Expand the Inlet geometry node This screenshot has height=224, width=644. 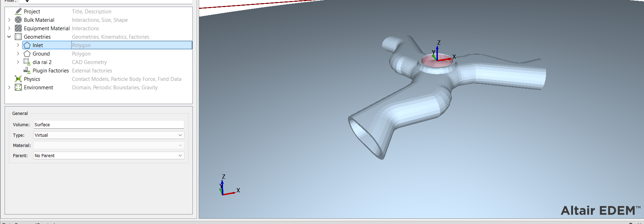tap(18, 45)
